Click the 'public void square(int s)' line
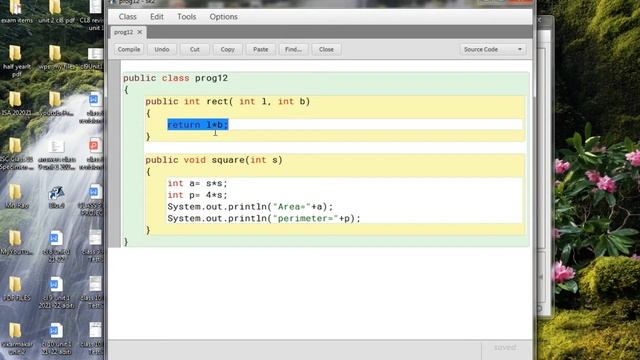Image resolution: width=640 pixels, height=360 pixels. [214, 160]
